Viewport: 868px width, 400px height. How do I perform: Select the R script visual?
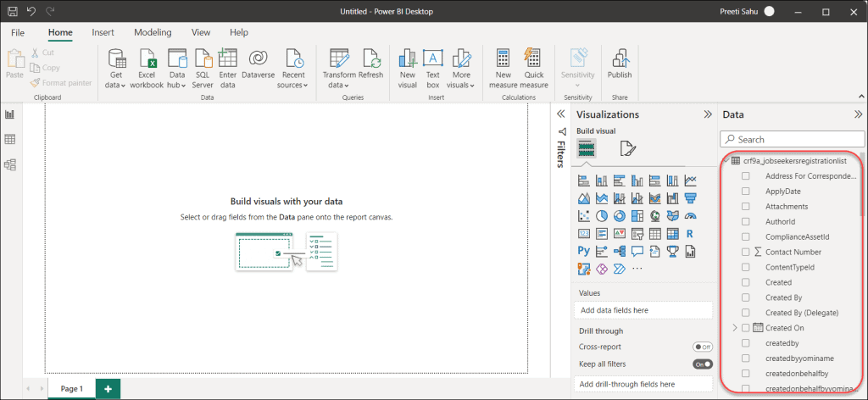click(x=690, y=233)
